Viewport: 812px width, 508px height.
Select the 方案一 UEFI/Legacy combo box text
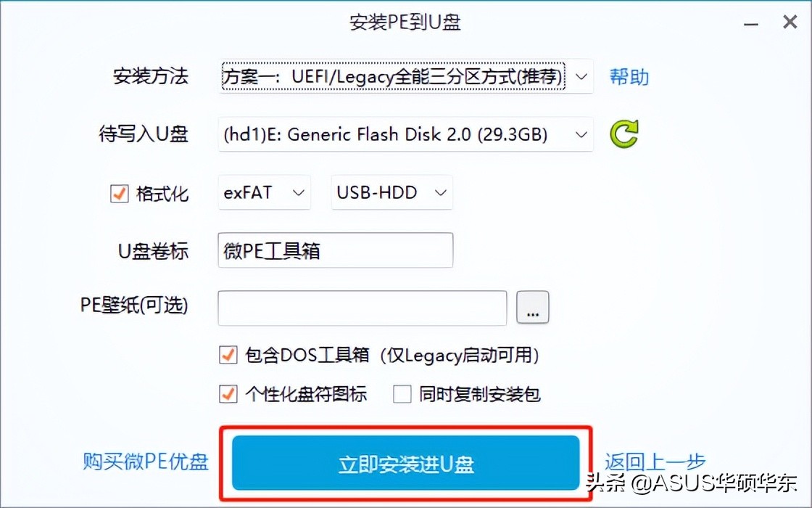click(393, 77)
